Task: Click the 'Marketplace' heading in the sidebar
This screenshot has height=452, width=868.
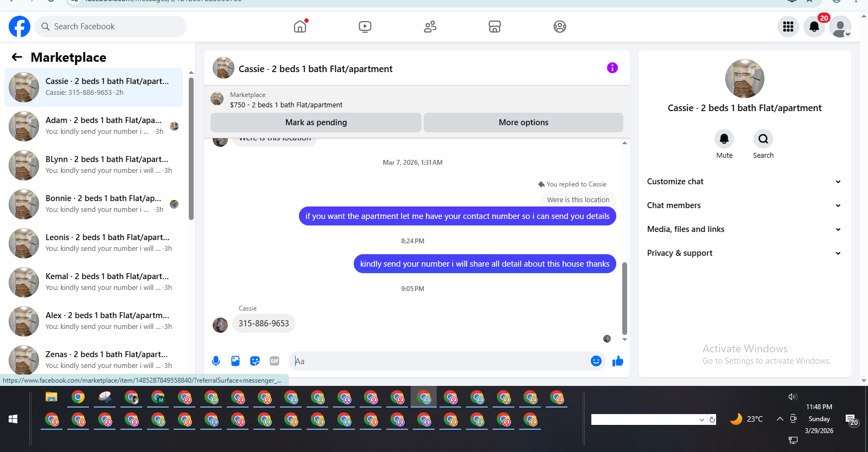Action: tap(68, 57)
